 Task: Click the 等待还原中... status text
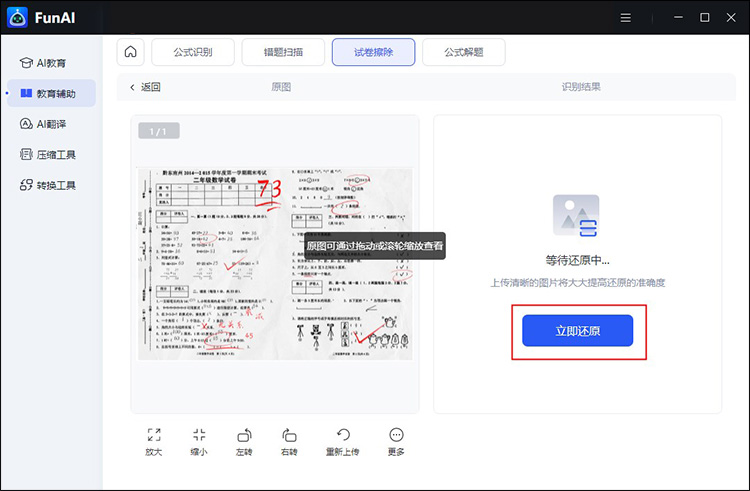click(x=577, y=261)
